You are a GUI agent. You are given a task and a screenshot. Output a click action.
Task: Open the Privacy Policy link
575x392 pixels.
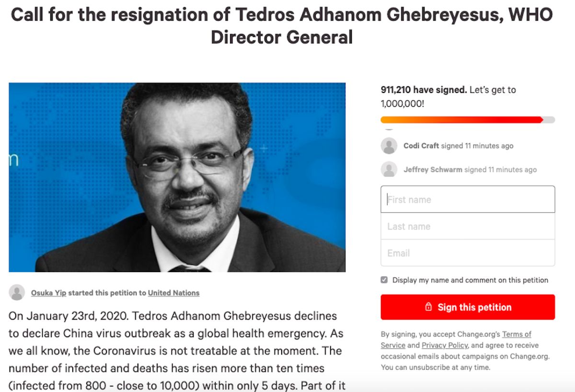(x=445, y=345)
